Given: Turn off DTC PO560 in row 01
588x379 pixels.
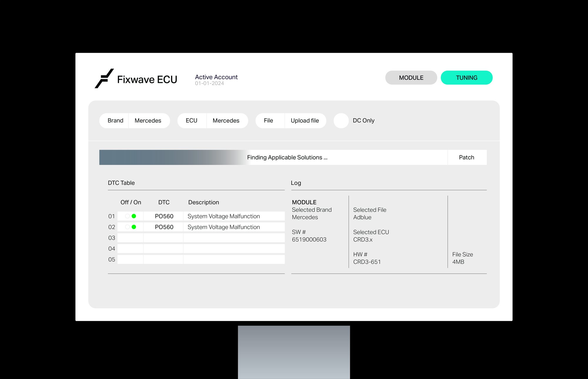Looking at the screenshot, I should (x=127, y=216).
